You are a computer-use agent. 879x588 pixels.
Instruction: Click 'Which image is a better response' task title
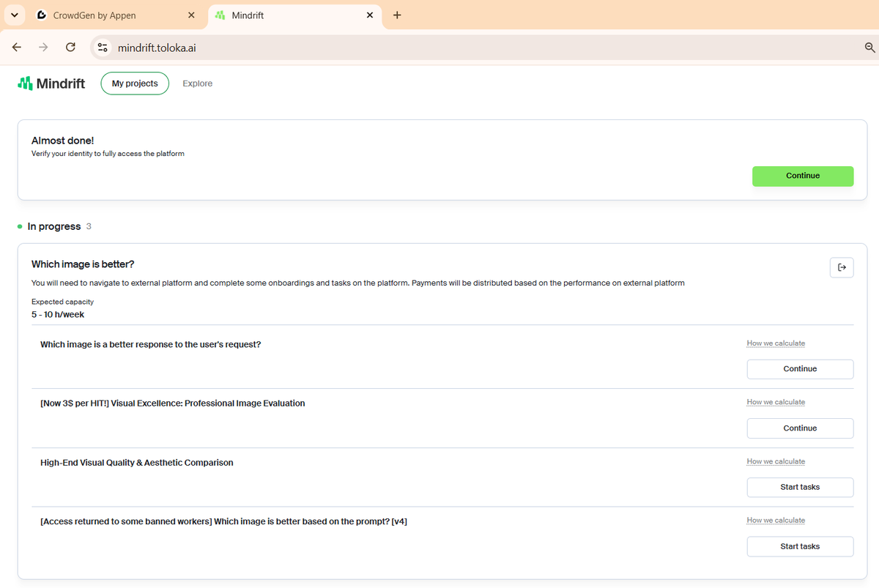point(151,344)
